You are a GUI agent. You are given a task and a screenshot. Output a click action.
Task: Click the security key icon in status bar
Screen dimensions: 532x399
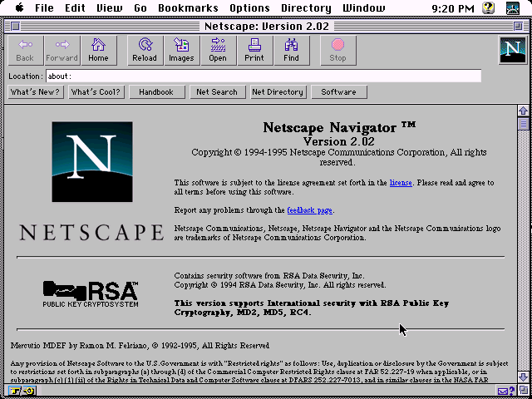tap(22, 391)
